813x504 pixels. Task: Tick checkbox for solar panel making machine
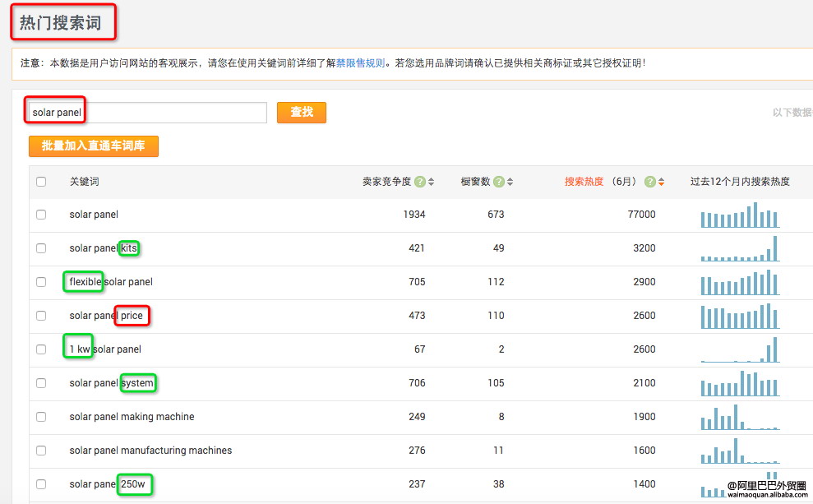pos(41,417)
